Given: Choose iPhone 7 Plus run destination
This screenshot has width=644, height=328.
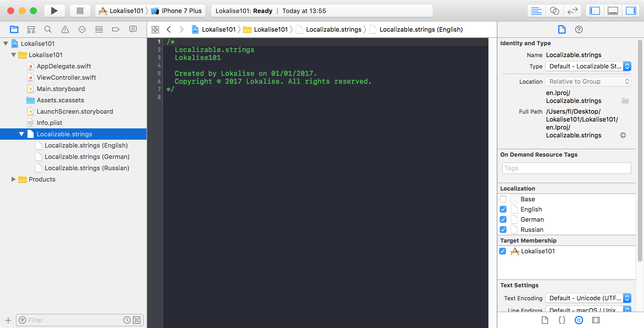Looking at the screenshot, I should pos(177,11).
